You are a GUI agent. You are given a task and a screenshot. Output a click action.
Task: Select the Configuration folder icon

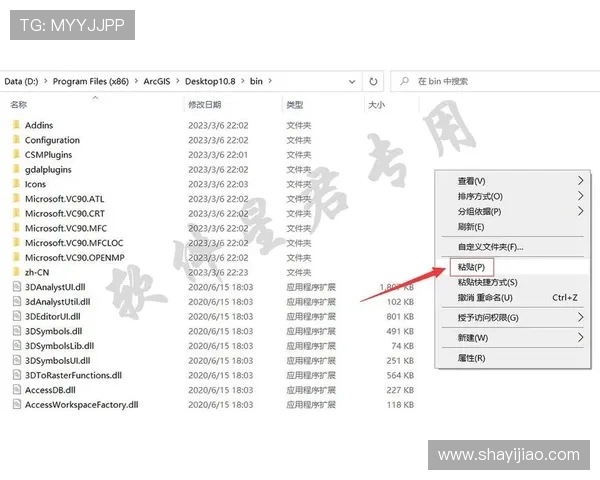click(15, 140)
